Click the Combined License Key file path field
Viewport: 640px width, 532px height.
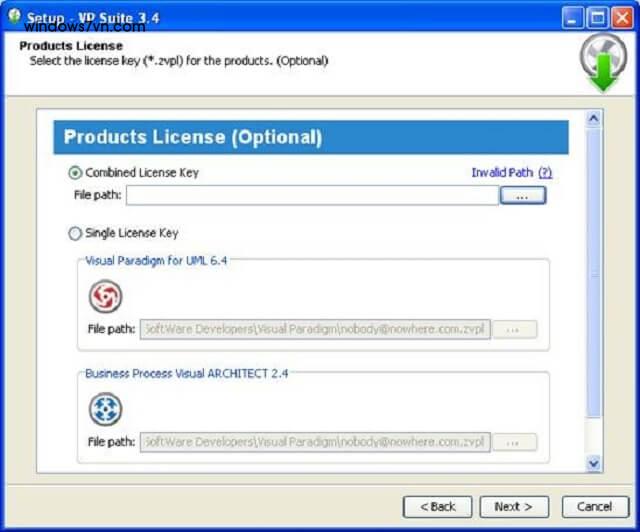312,195
